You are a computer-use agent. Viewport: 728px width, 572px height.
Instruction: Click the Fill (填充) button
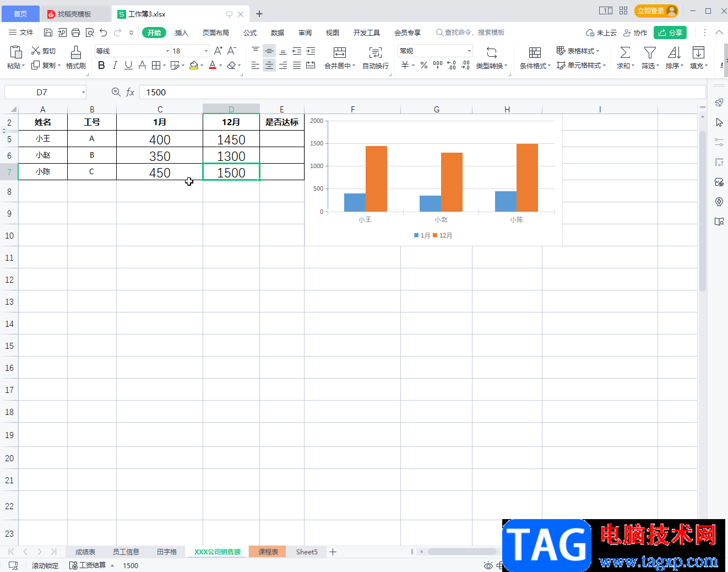[698, 58]
